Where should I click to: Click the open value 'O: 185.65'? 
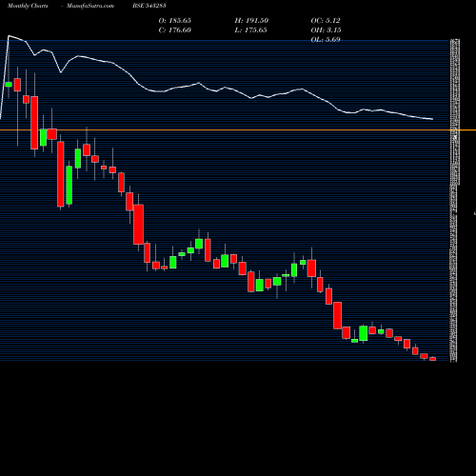(x=175, y=21)
